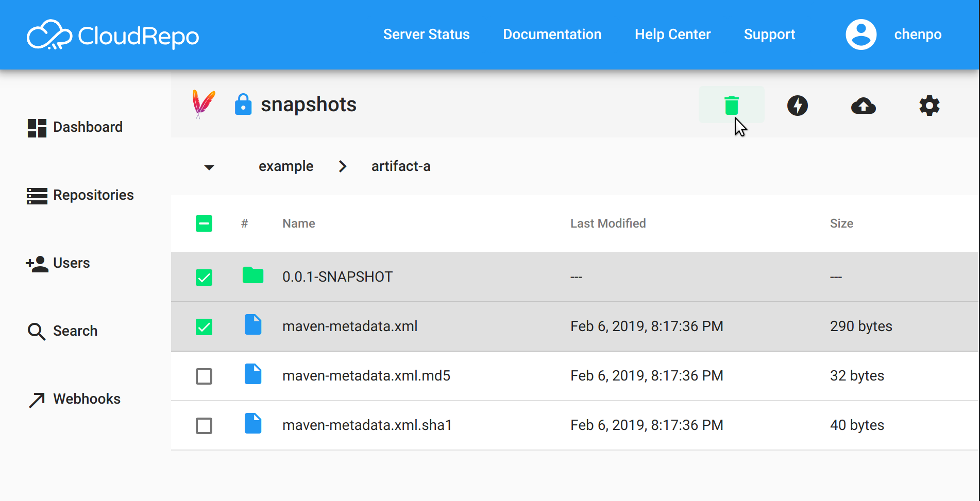980x501 pixels.
Task: Open the Dashboard sidebar item
Action: click(75, 127)
